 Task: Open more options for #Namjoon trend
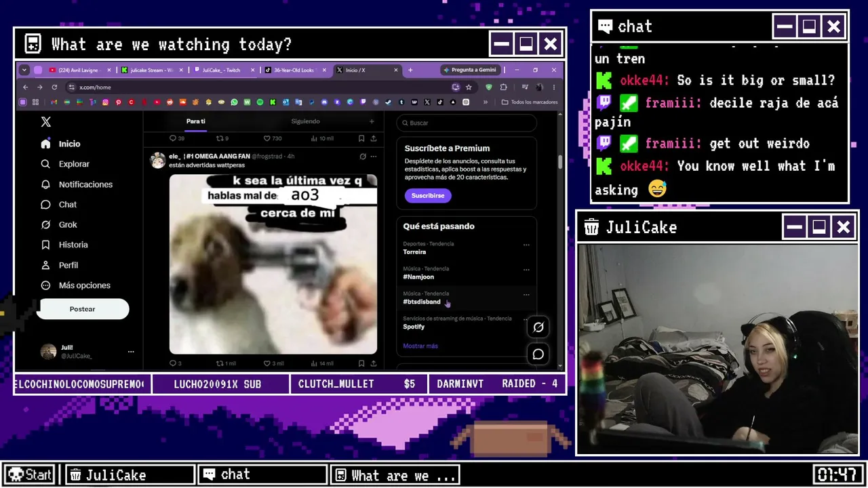526,270
